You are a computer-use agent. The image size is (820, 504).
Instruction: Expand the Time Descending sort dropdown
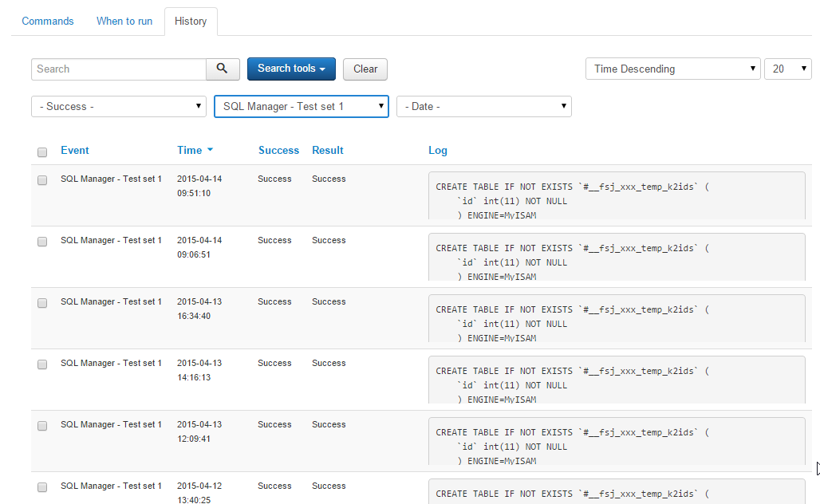point(672,69)
